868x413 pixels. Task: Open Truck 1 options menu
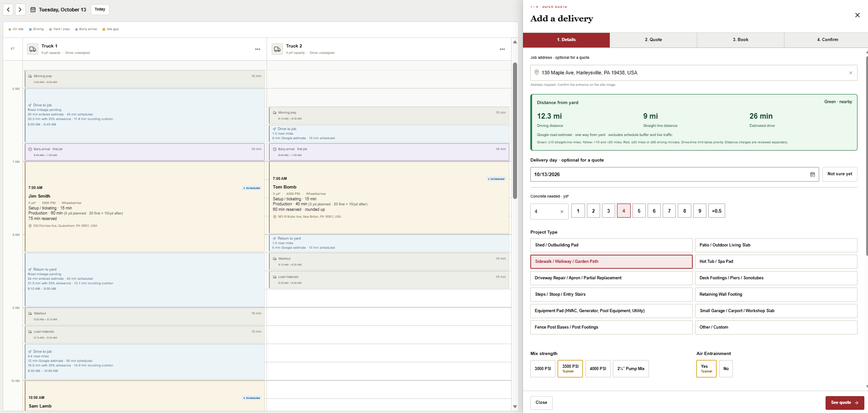[258, 49]
